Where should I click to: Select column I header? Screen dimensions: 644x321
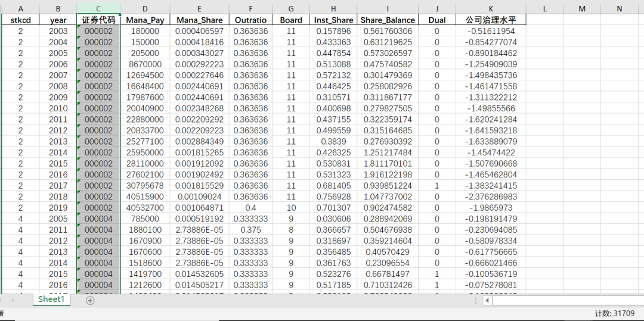click(x=388, y=8)
